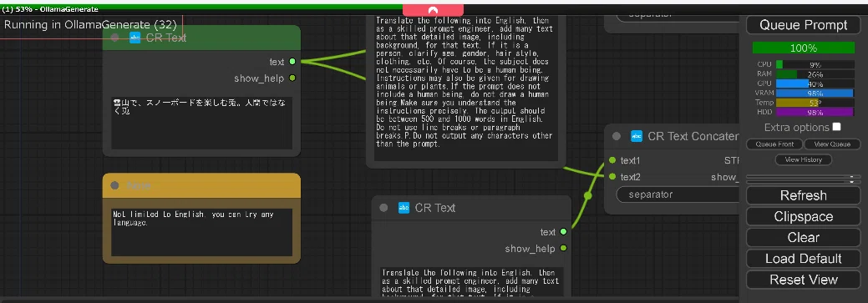Collapse the top-left CR Text node dot

(115, 38)
